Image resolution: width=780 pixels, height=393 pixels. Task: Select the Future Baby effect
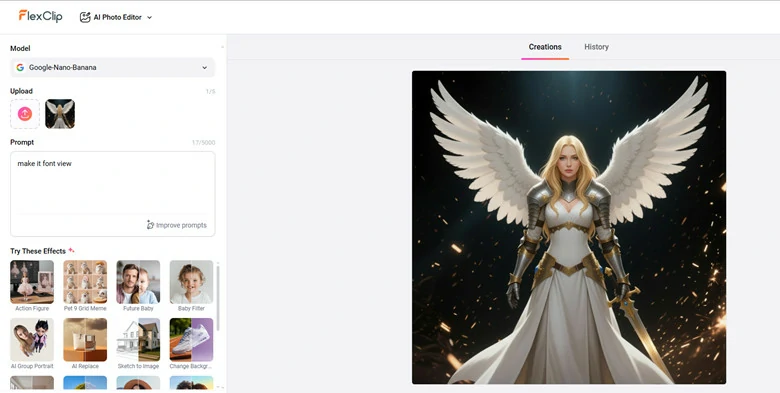tap(138, 286)
